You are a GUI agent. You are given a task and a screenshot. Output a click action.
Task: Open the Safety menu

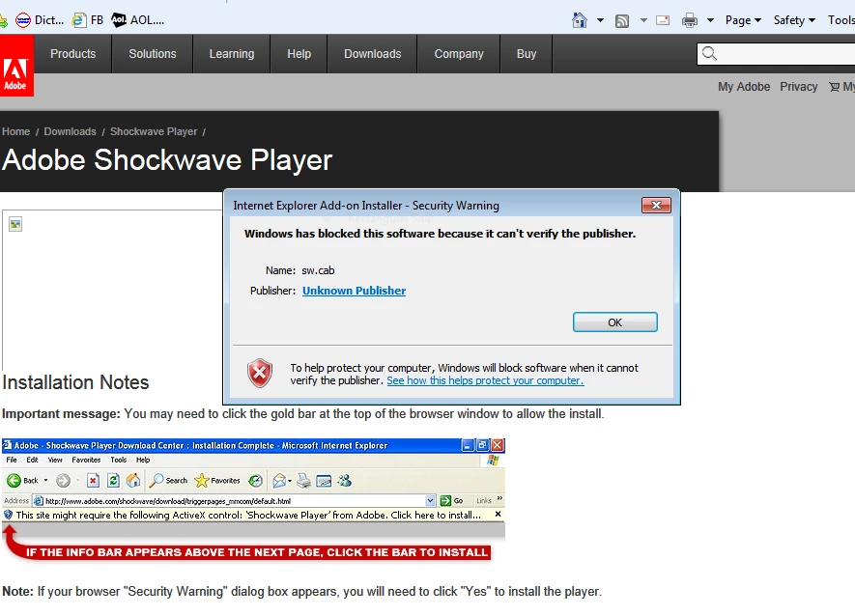pyautogui.click(x=794, y=20)
